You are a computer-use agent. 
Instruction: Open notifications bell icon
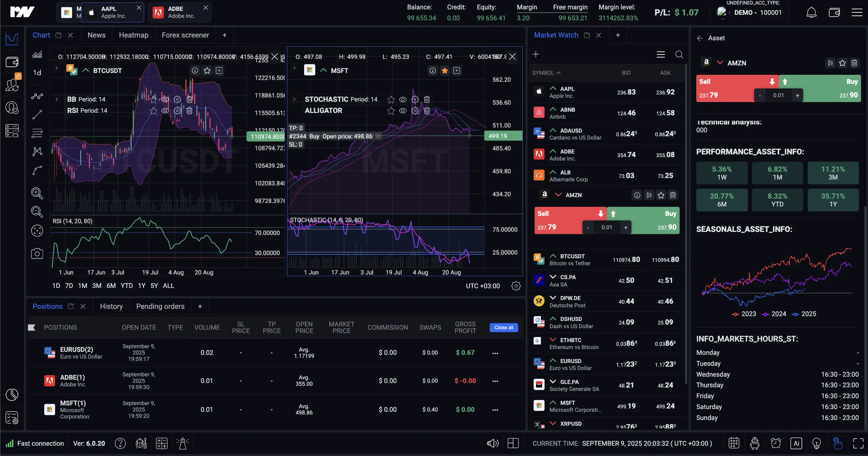point(811,13)
